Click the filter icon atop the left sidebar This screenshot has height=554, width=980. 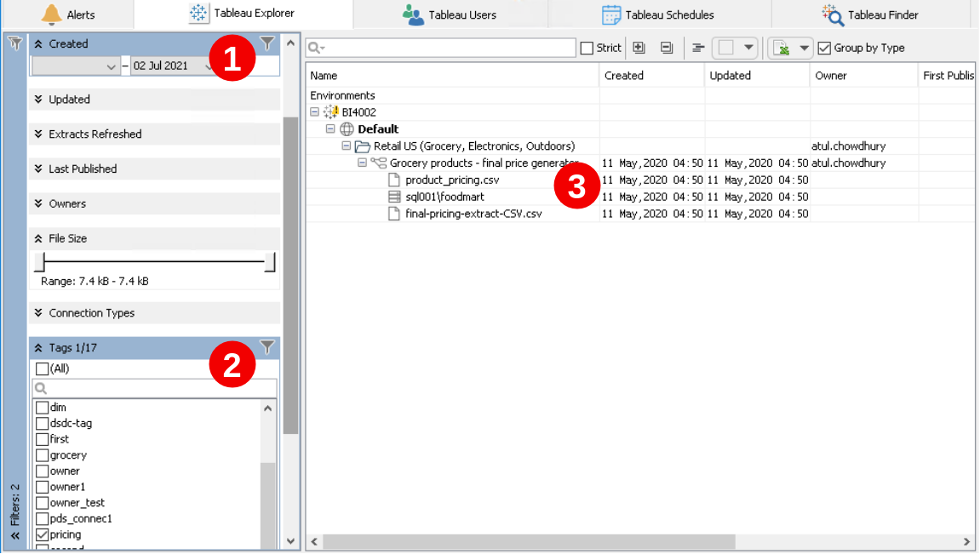click(14, 43)
